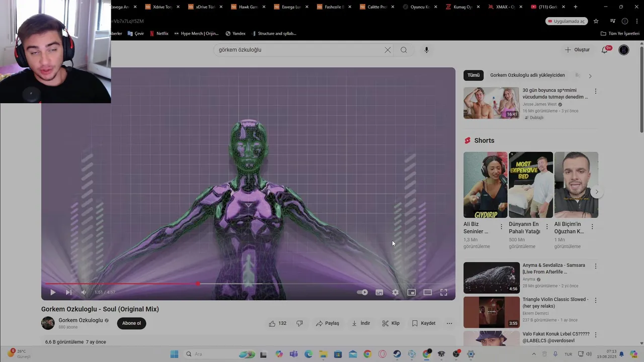644x362 pixels.
Task: Open Yandex bookmark
Action: point(235,34)
